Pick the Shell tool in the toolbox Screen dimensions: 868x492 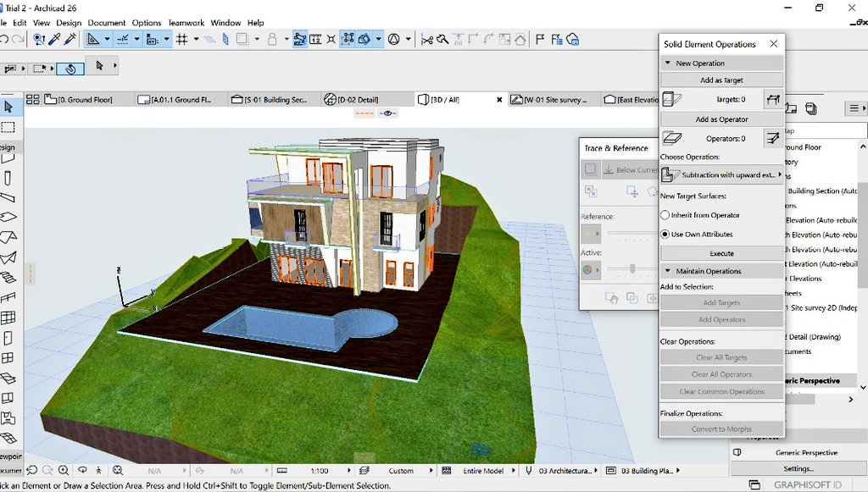click(x=8, y=257)
